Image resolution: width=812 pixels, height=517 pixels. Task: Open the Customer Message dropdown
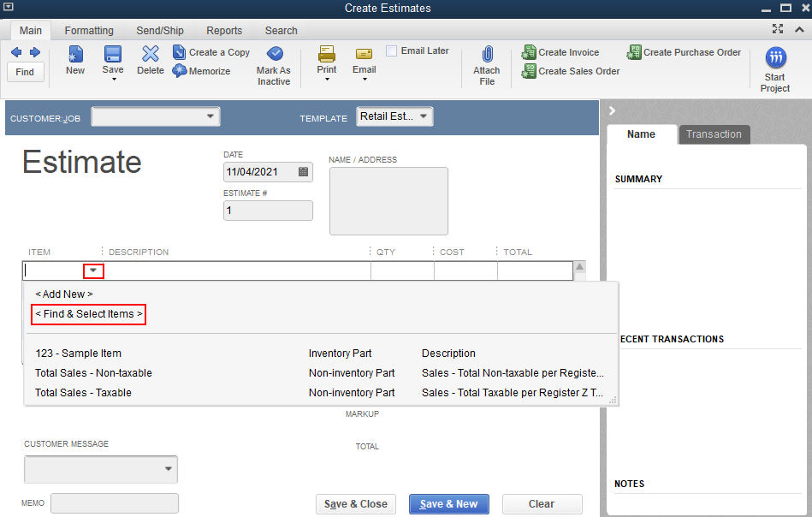[101, 469]
